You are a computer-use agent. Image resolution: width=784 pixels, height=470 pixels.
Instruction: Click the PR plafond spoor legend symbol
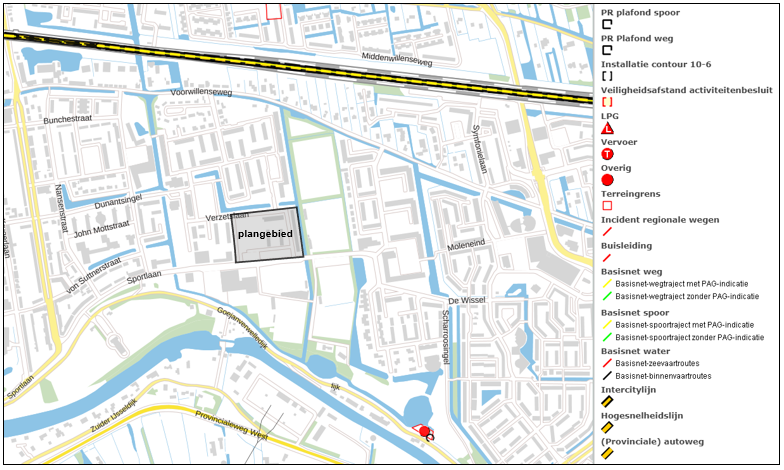[607, 24]
